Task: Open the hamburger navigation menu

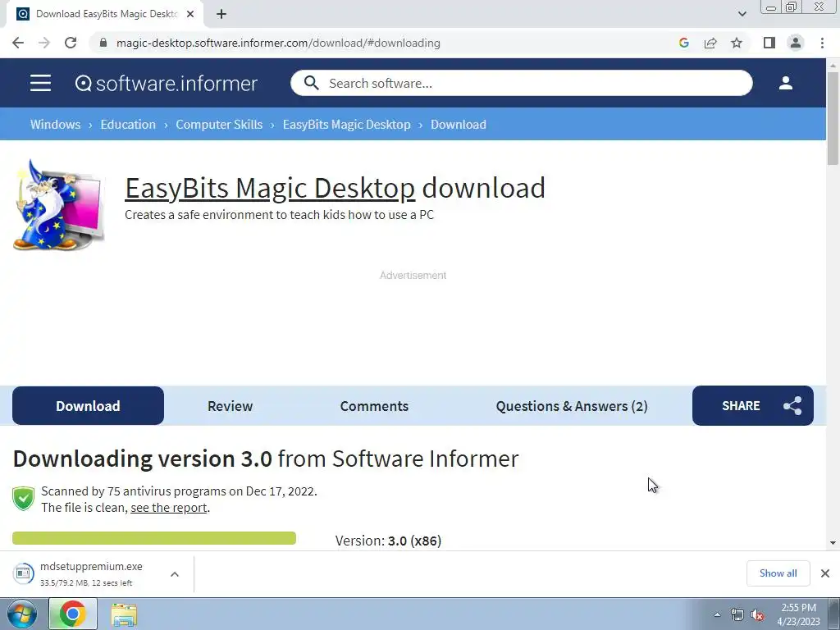Action: (x=40, y=83)
